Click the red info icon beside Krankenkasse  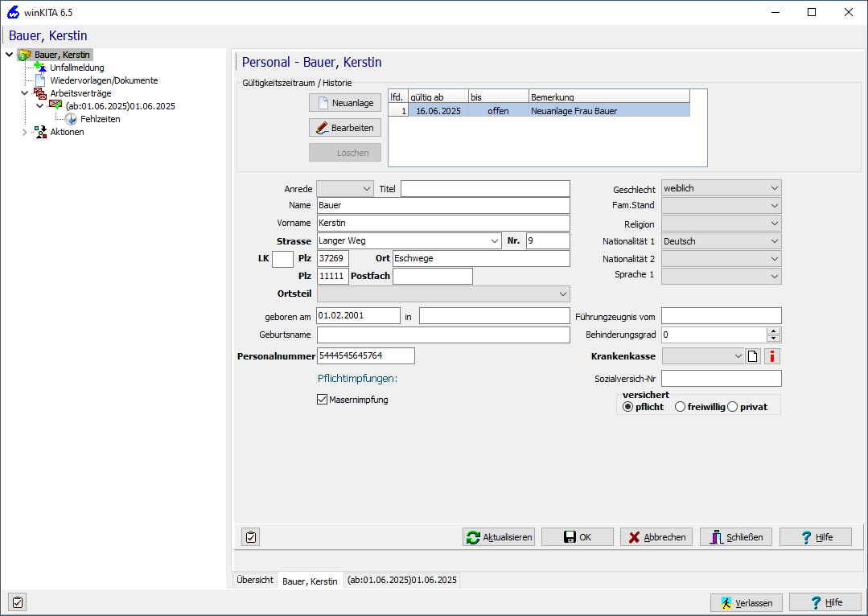[772, 356]
